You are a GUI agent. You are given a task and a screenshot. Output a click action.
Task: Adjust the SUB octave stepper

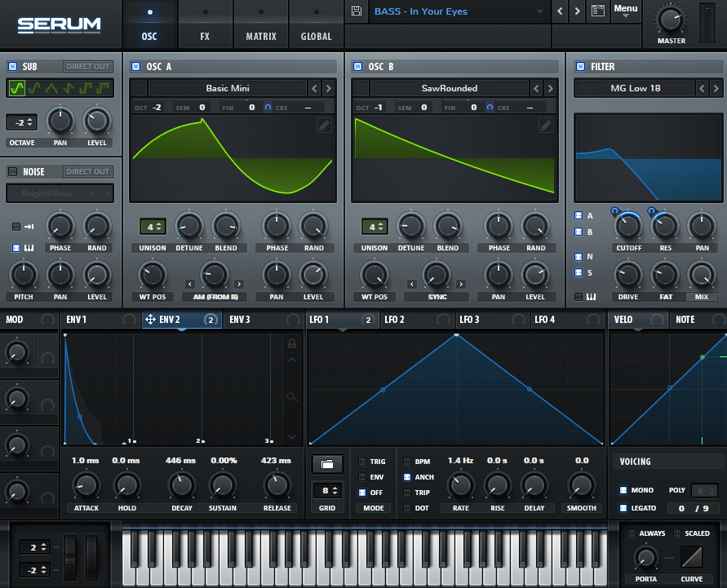[x=21, y=123]
